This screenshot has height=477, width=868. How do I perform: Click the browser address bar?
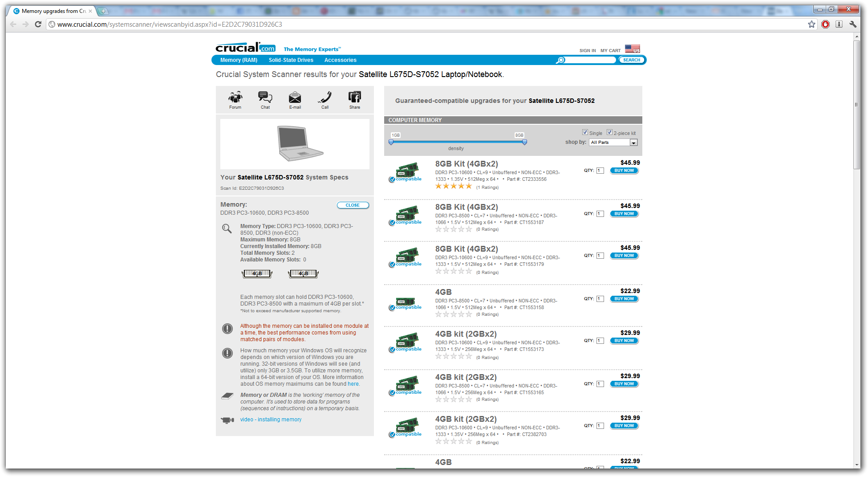pos(427,24)
